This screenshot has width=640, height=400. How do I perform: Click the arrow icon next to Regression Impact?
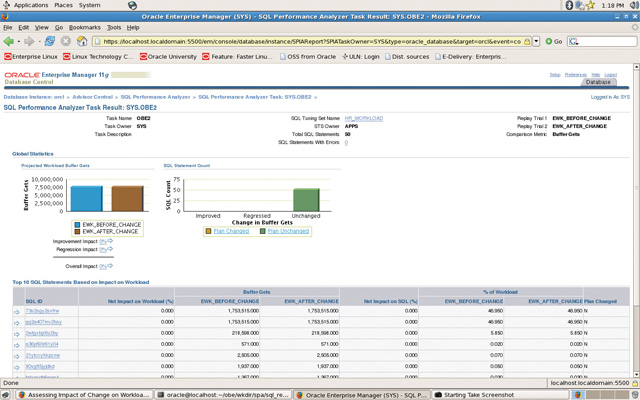[x=109, y=249]
